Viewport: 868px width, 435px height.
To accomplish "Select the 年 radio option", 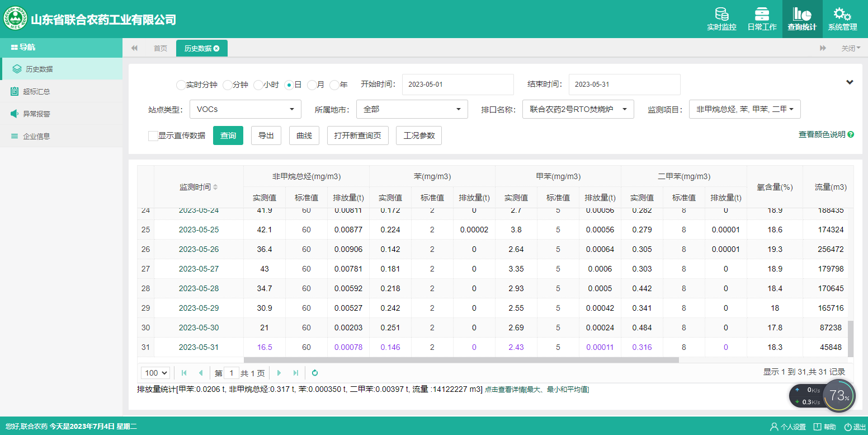I will [x=334, y=85].
